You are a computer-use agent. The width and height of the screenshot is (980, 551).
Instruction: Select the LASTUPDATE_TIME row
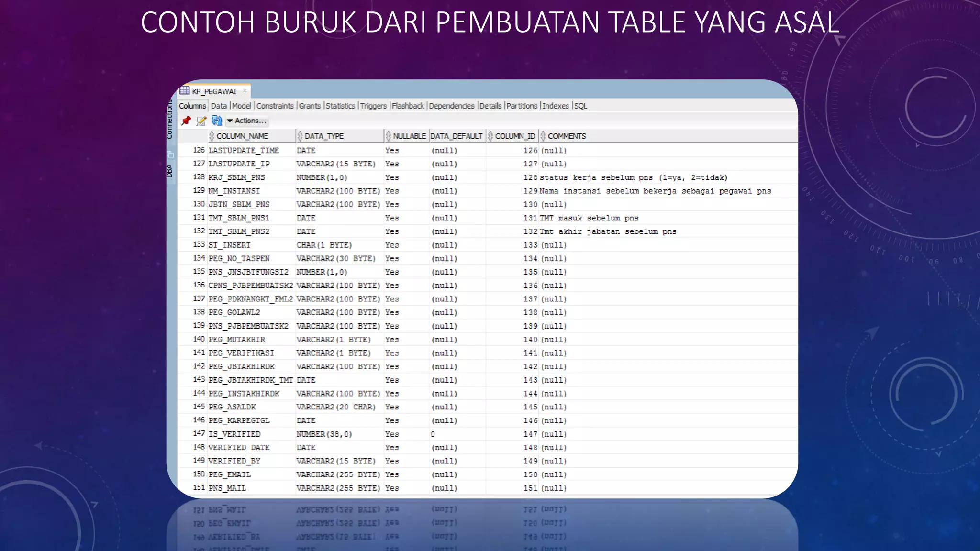488,150
